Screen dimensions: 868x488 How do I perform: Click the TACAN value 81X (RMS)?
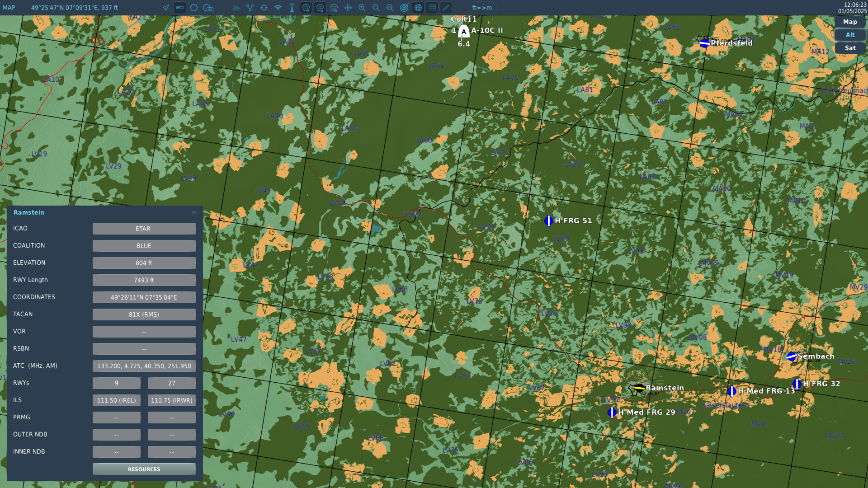[144, 314]
